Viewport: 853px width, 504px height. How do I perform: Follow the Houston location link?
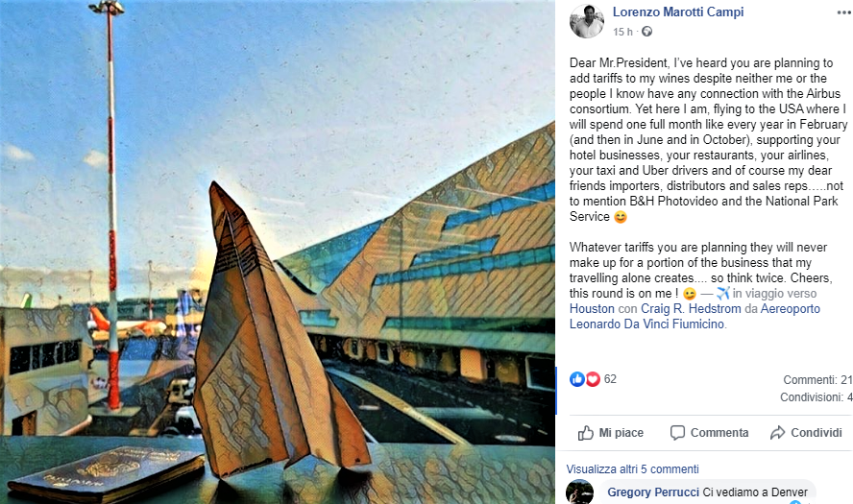592,309
